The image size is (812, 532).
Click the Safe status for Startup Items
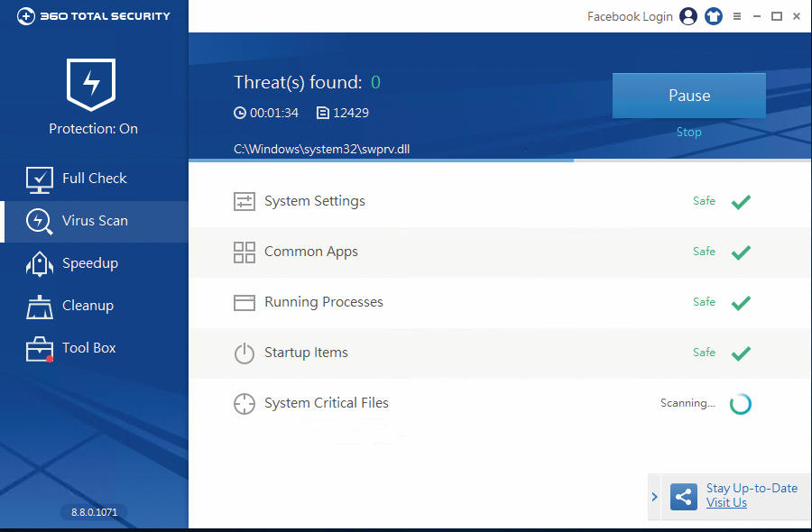[x=704, y=352]
